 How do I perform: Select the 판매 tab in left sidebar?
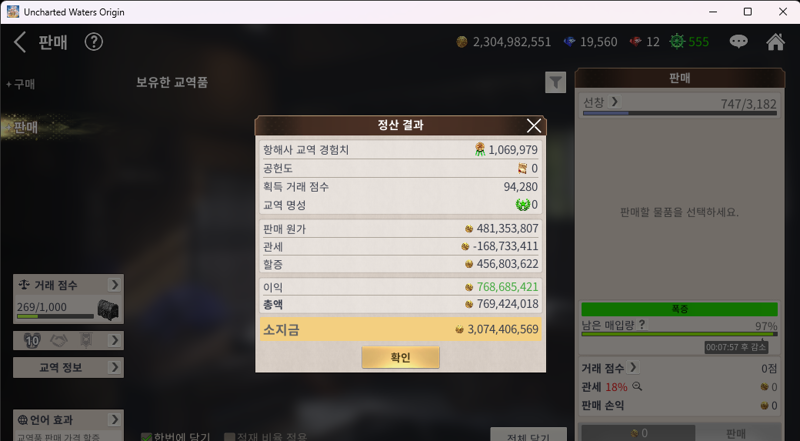pyautogui.click(x=23, y=127)
